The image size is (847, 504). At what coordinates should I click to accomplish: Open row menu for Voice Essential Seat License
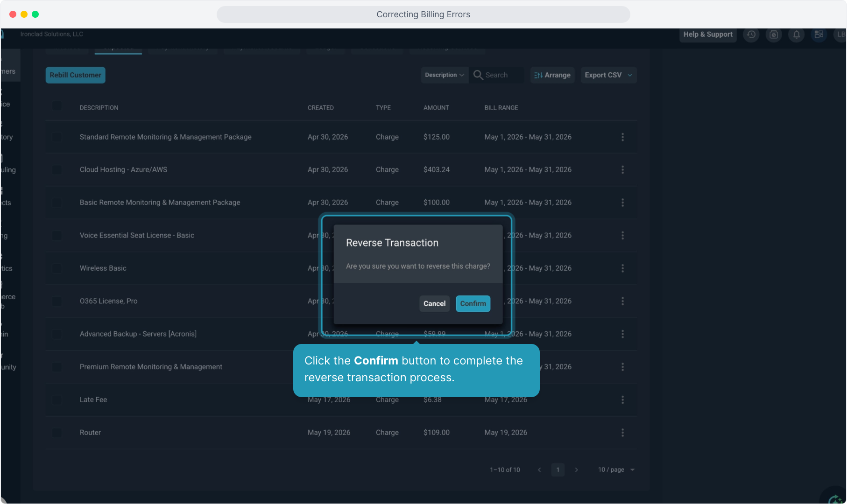622,236
